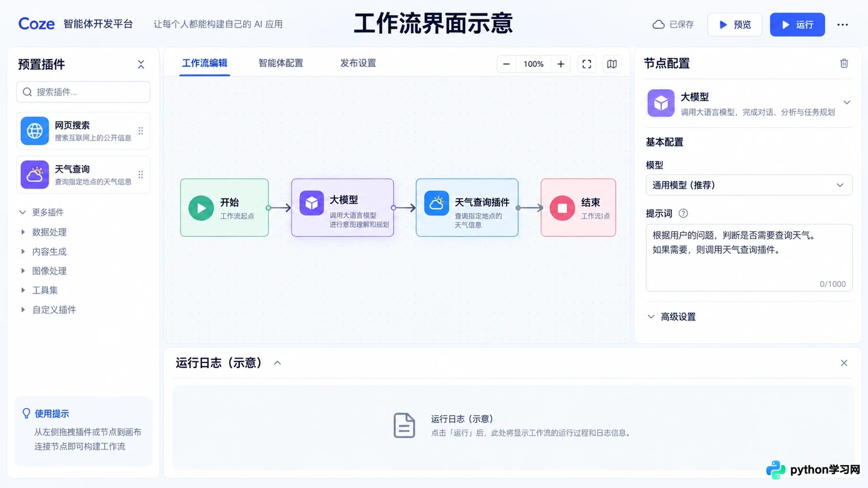This screenshot has height=488, width=868.
Task: Click the 天气查询 plugin icon in sidebar
Action: [x=34, y=175]
